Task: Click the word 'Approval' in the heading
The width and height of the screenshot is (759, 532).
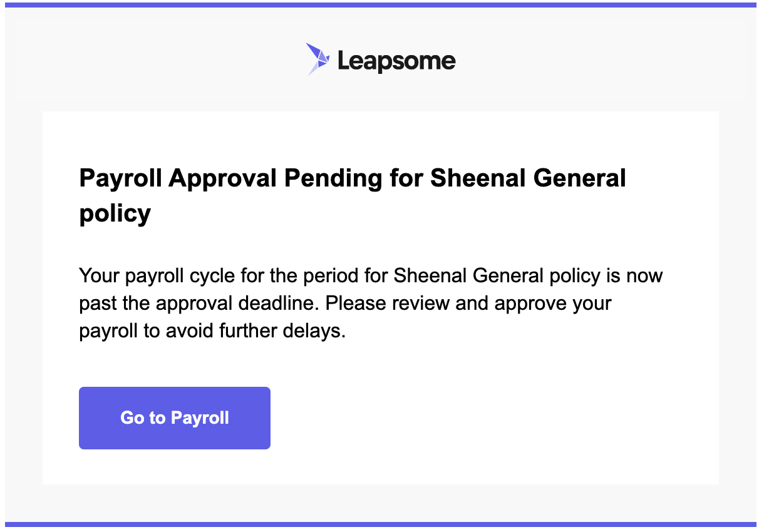Action: 222,179
